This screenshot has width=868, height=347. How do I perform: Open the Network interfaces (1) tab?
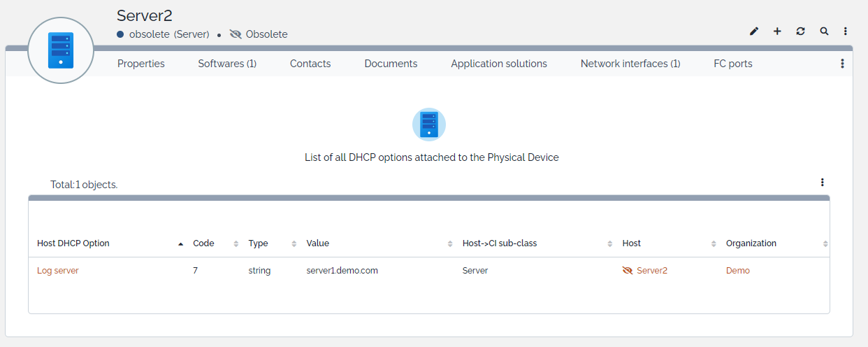[630, 64]
